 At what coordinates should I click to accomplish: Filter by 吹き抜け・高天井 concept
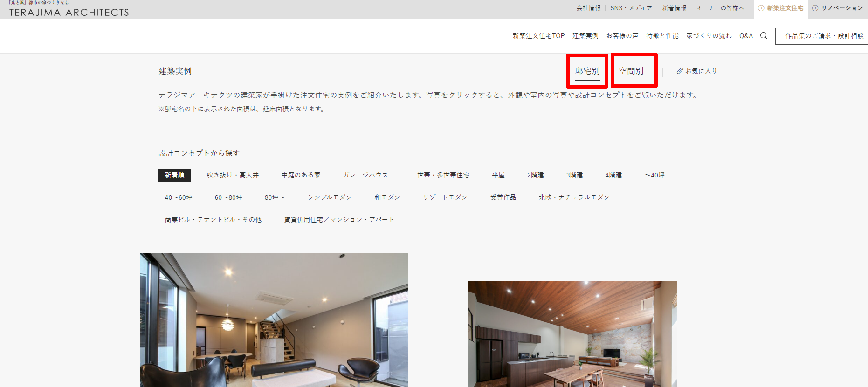pyautogui.click(x=233, y=175)
